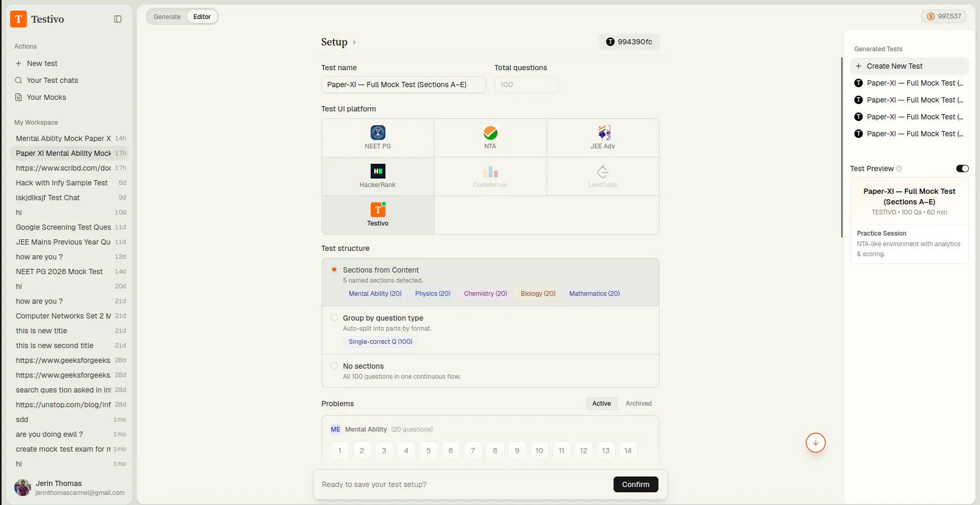Open the third generated Paper-XI test
Screen dimensions: 980x505
[x=909, y=117]
